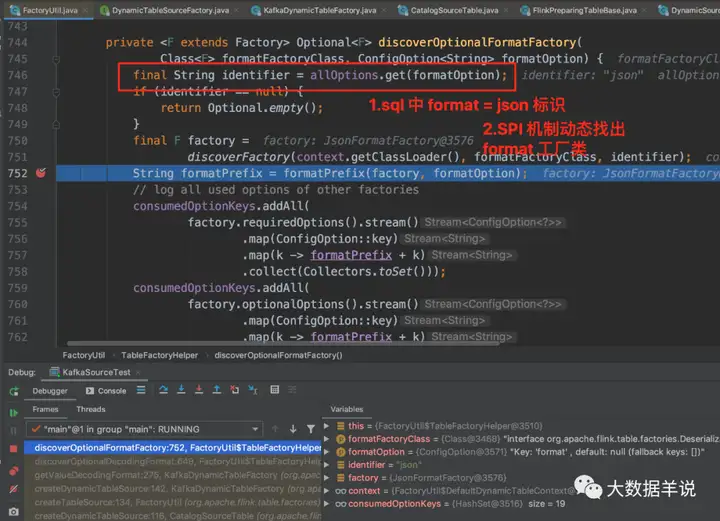Screen dimensions: 720x521
Task: Click formatPrefix link on line 757
Action: [x=351, y=255]
